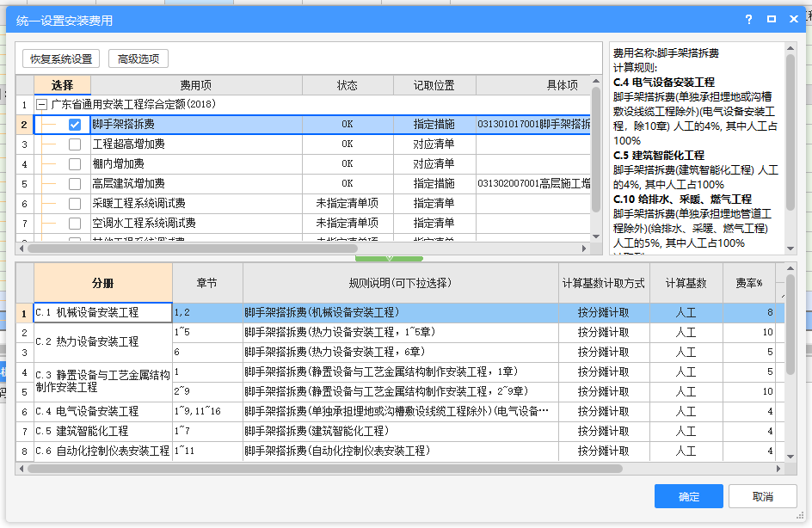Click the 章节 column header
The height and width of the screenshot is (528, 812).
pyautogui.click(x=207, y=283)
